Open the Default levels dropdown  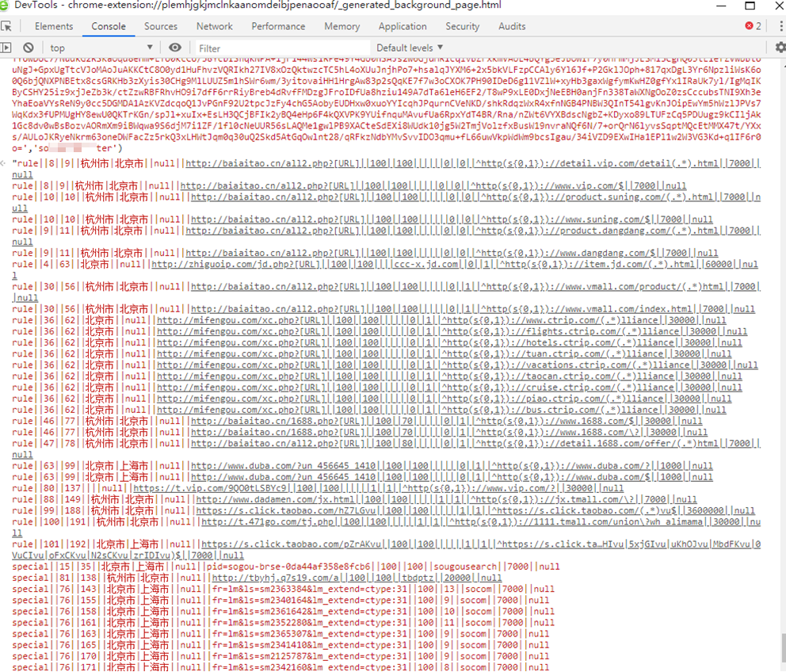coord(410,48)
